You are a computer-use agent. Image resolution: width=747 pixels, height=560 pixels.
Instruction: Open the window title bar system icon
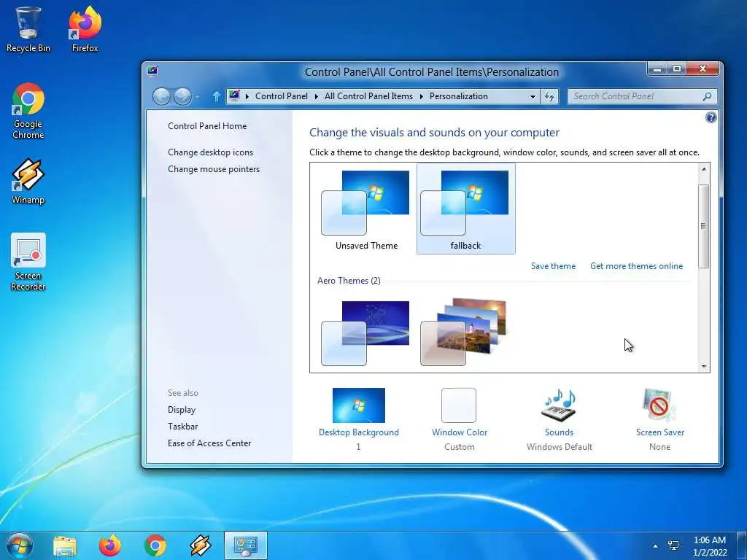152,71
